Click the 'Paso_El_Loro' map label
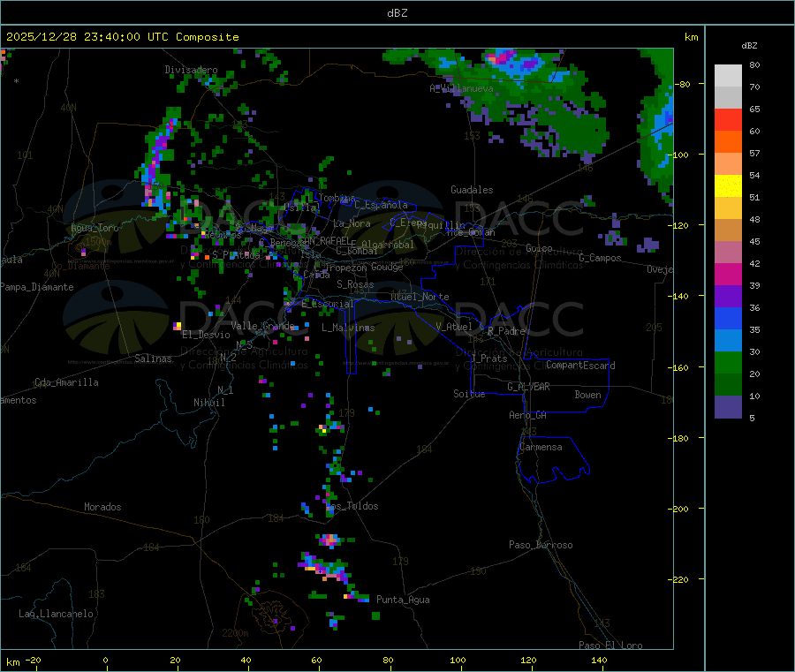795x672 pixels. click(x=610, y=646)
